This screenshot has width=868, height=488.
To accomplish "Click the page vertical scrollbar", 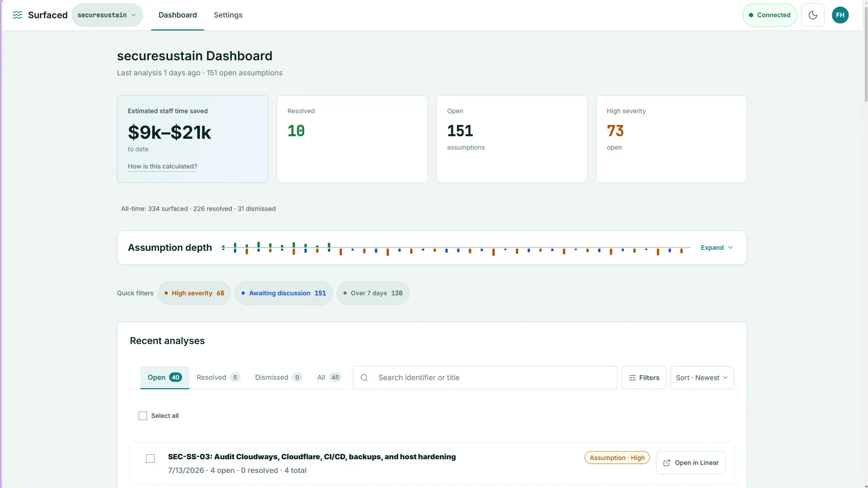I will [x=865, y=54].
